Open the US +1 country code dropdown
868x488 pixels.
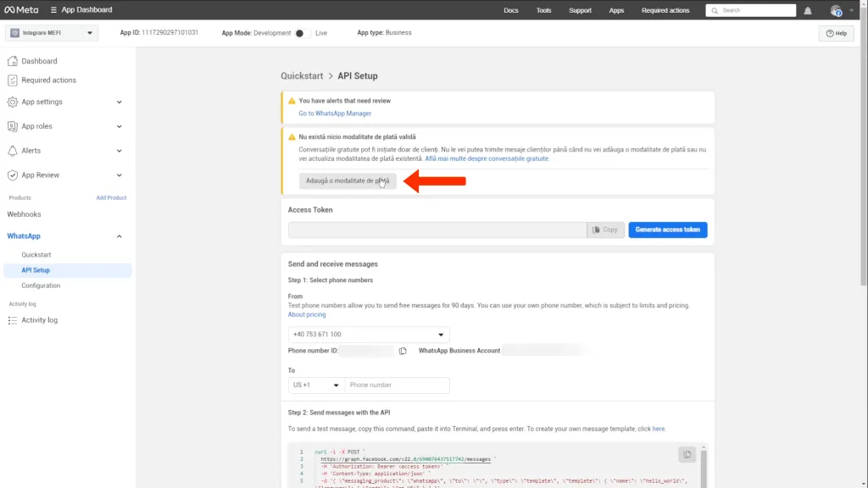pyautogui.click(x=316, y=385)
